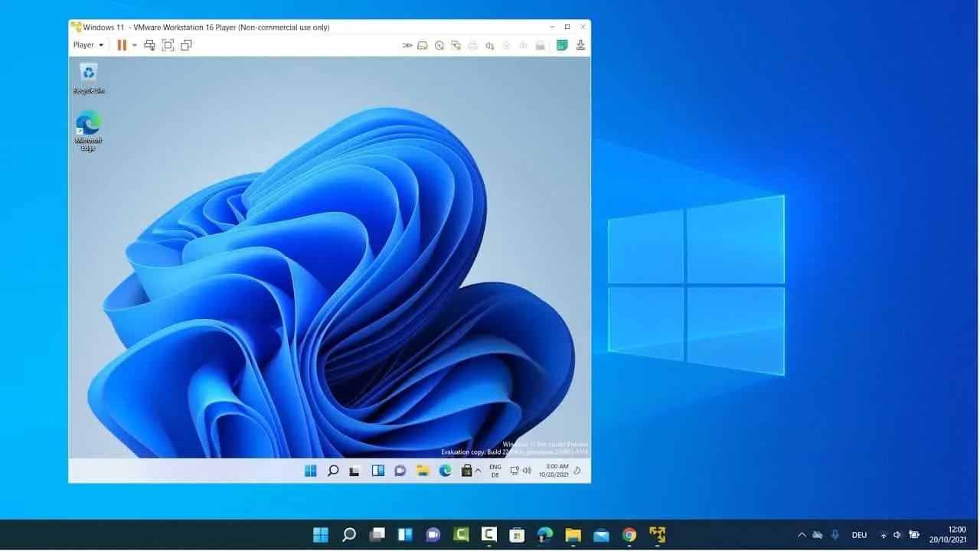Mute the microphone in the host system tray
The width and height of the screenshot is (980, 551).
click(x=835, y=534)
